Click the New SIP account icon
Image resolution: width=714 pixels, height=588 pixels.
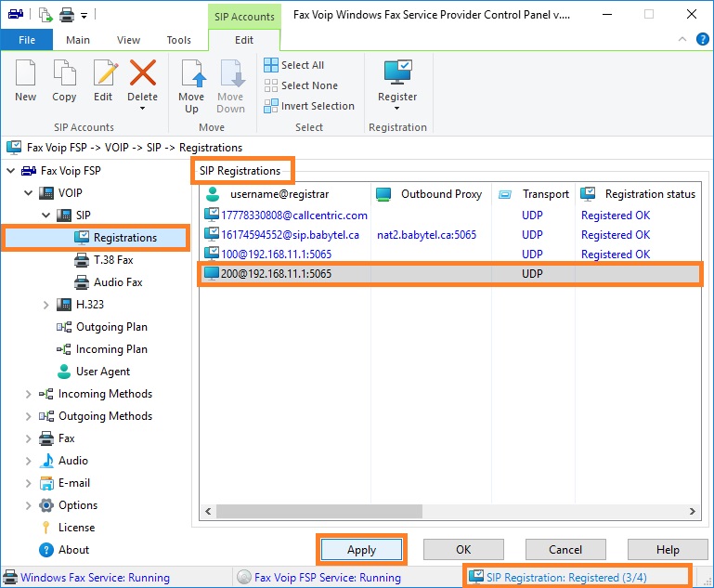pos(25,72)
